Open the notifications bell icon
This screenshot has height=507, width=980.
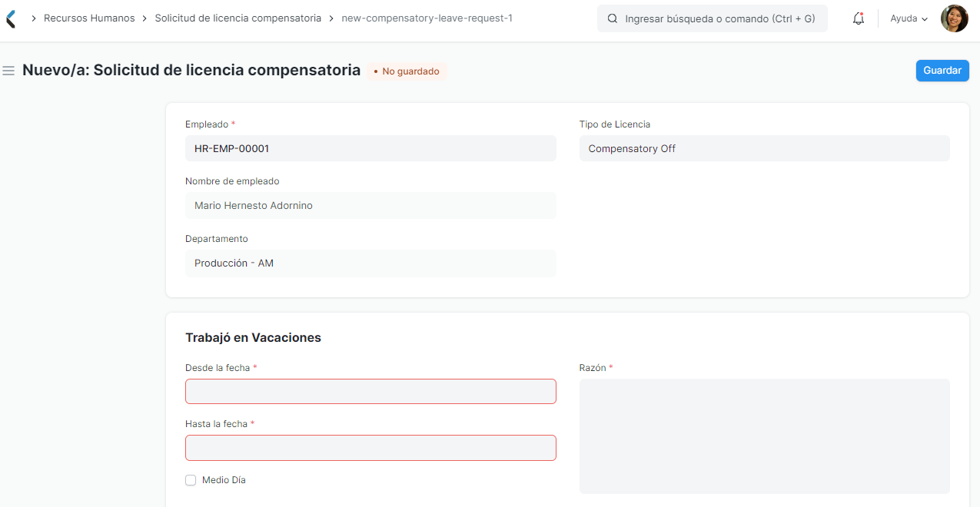point(858,18)
